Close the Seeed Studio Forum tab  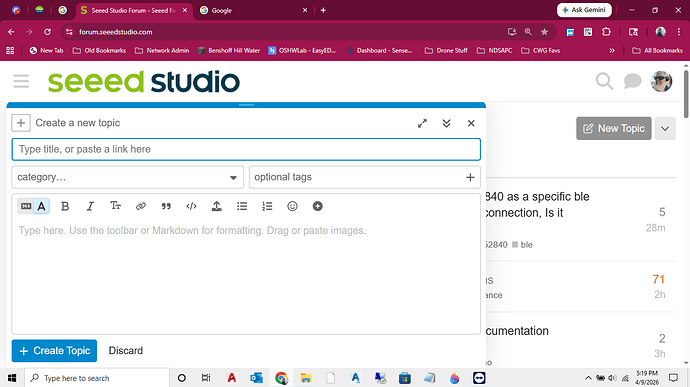[185, 10]
